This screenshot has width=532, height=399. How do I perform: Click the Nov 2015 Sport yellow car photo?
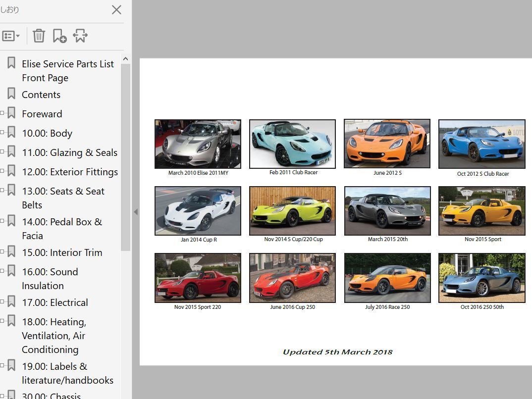(482, 210)
